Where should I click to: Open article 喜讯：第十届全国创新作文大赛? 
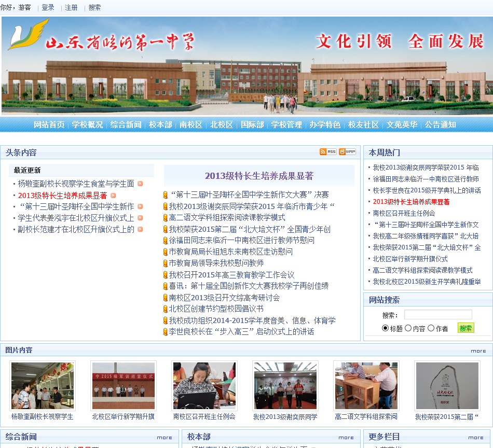pos(249,286)
